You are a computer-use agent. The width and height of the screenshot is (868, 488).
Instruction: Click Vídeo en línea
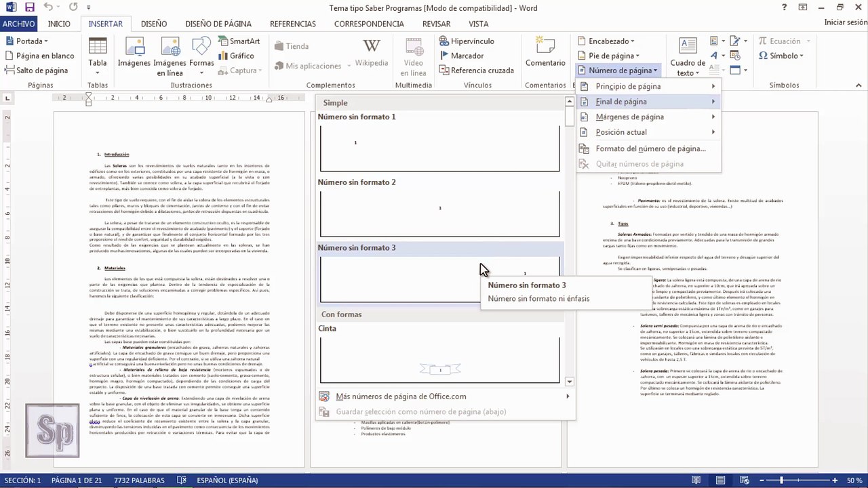click(414, 56)
